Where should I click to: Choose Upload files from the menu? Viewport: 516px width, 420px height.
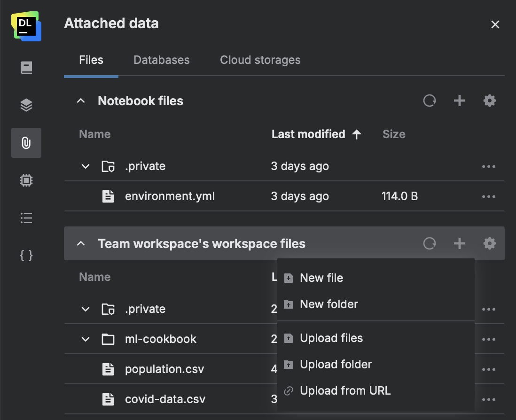[x=376, y=338]
